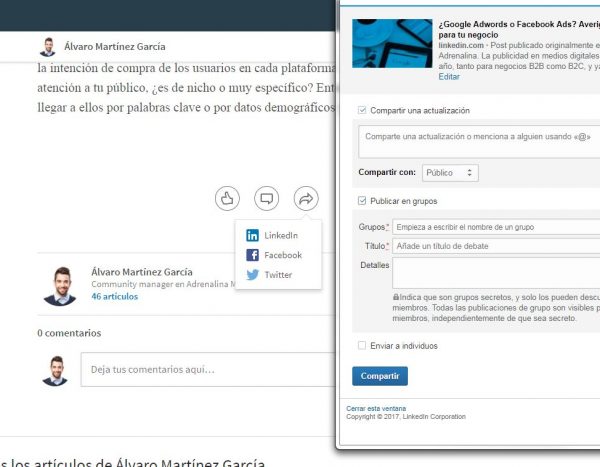Viewport: 600px width, 467px height.
Task: Open the large author bio profile photo
Action: (60, 286)
